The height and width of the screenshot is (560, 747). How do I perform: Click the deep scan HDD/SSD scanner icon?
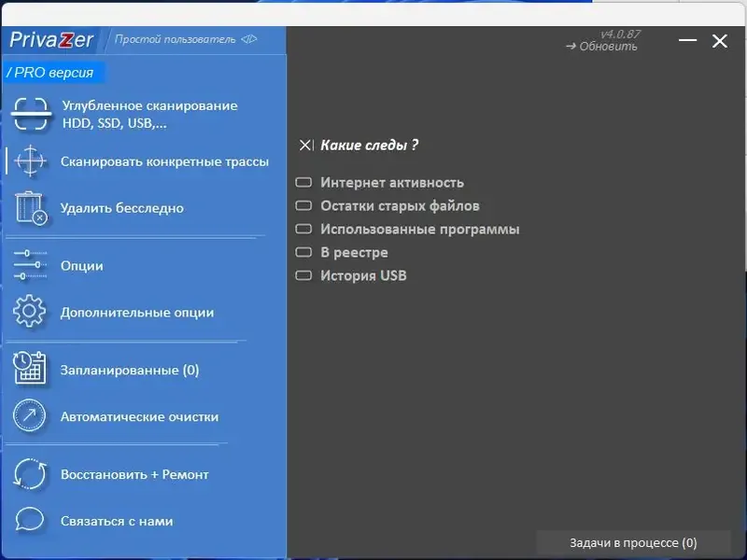[x=31, y=114]
